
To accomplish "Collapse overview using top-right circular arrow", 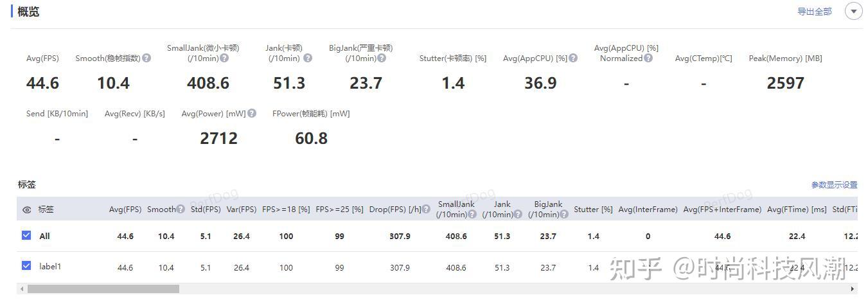I will click(853, 12).
